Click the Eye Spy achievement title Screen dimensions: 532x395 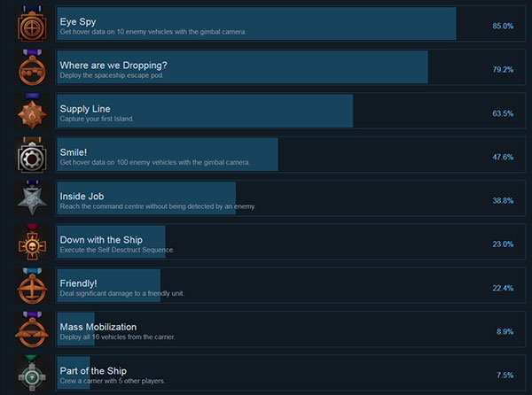point(78,22)
